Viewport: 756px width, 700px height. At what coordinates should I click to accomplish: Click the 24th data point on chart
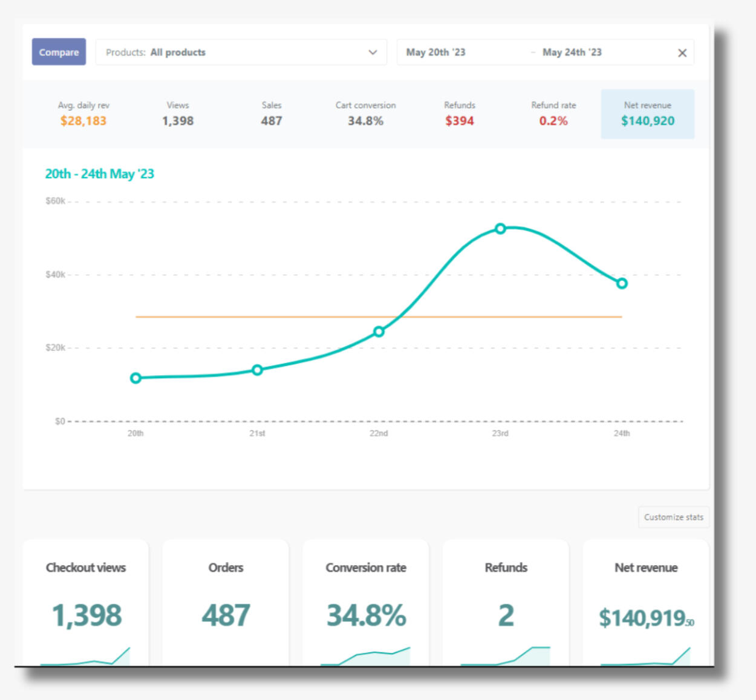coord(622,283)
